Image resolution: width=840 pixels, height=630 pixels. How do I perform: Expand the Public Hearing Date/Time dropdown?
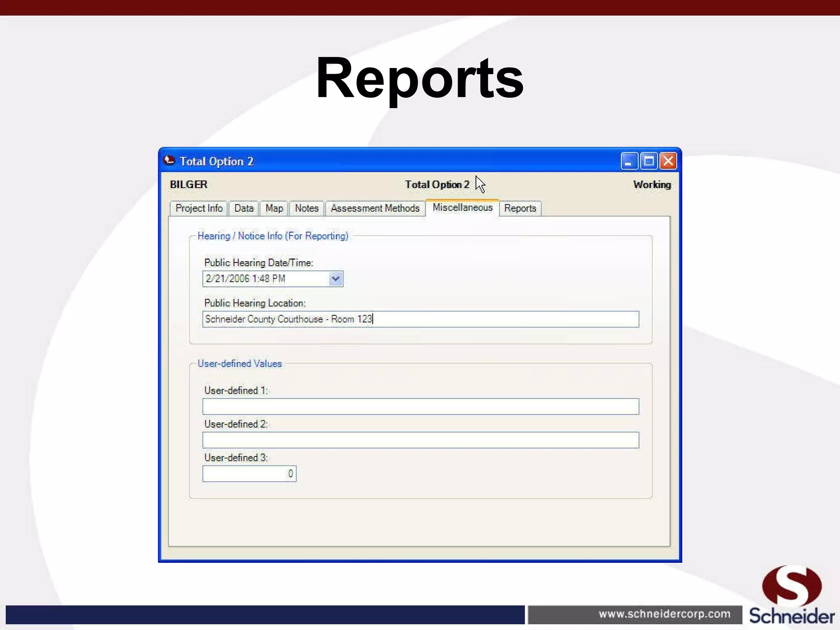[x=336, y=279]
